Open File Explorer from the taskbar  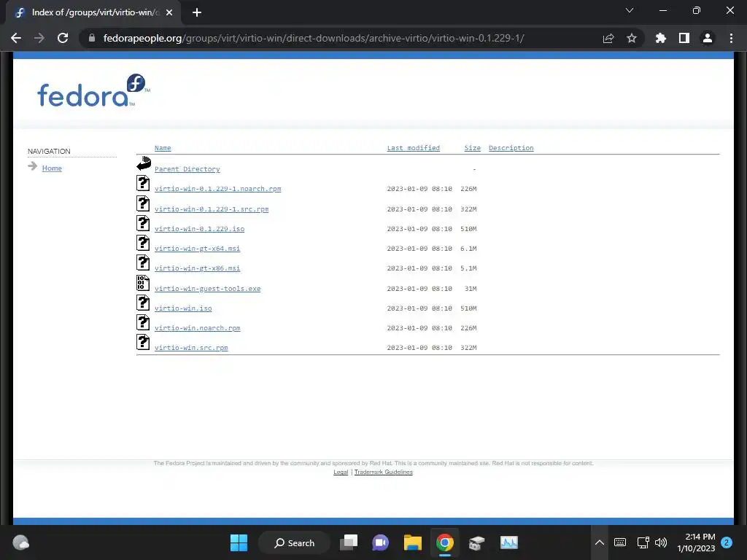(x=413, y=542)
